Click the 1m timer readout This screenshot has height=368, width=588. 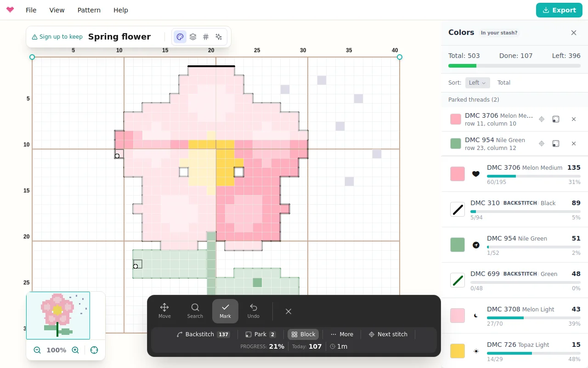click(339, 346)
